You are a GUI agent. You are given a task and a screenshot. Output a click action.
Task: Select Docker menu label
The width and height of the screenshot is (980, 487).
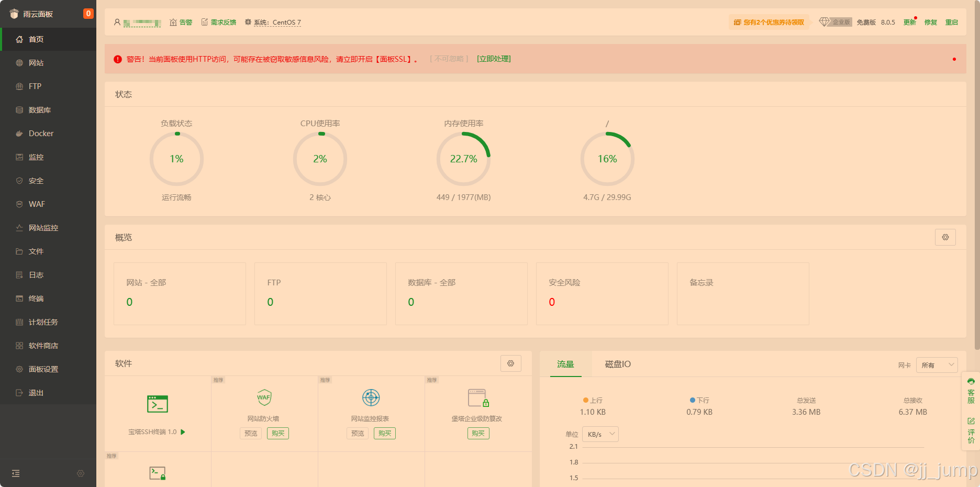click(41, 134)
